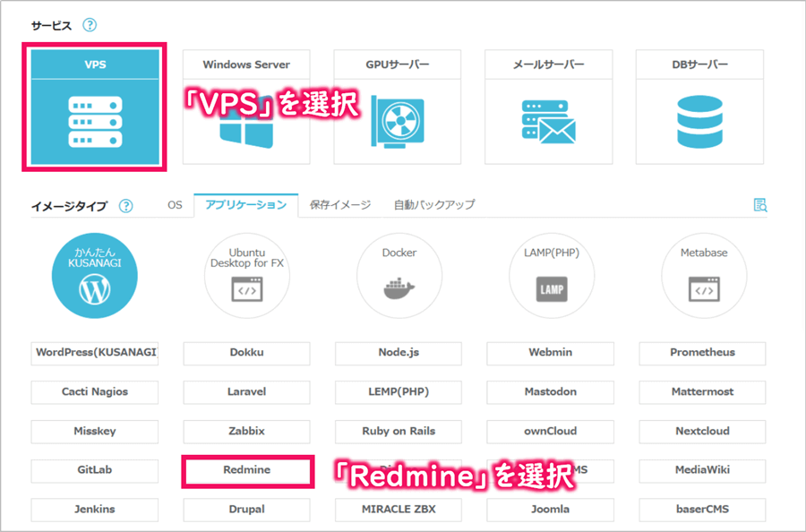Choose the Dokku application button

pos(247,353)
